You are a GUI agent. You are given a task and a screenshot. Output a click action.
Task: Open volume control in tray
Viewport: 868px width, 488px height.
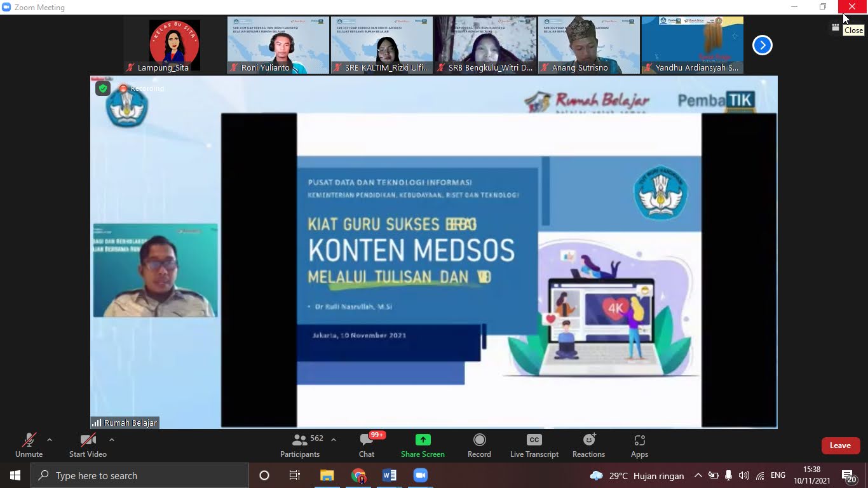(744, 475)
